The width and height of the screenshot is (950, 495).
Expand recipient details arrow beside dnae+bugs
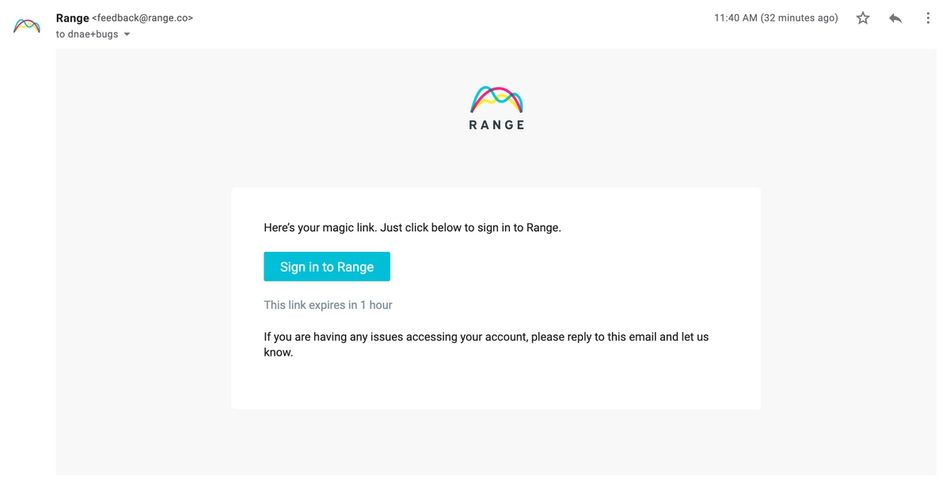127,35
